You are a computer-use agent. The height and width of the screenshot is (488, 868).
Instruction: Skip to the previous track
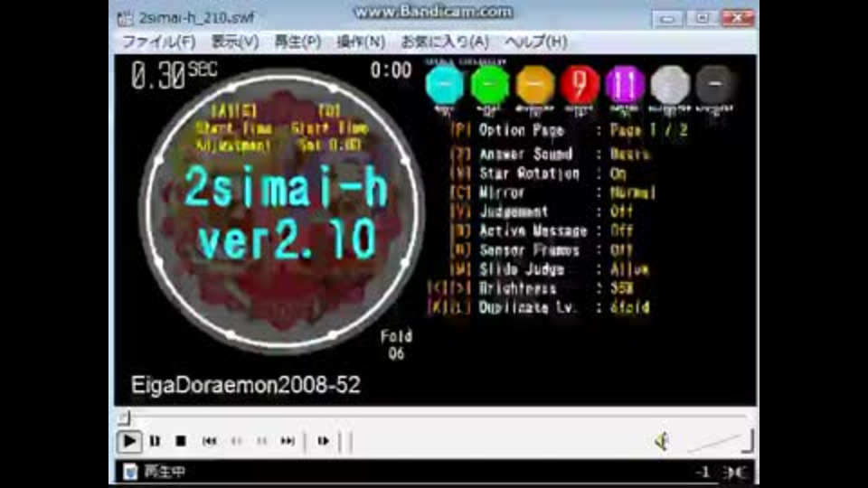pos(209,441)
